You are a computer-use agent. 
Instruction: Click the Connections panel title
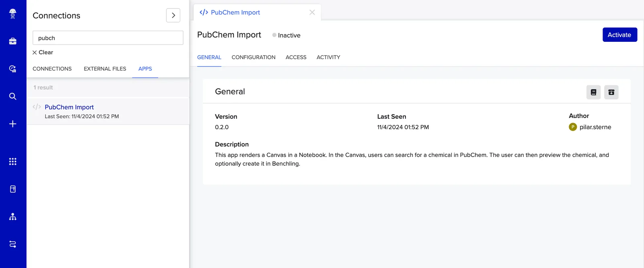(x=56, y=15)
